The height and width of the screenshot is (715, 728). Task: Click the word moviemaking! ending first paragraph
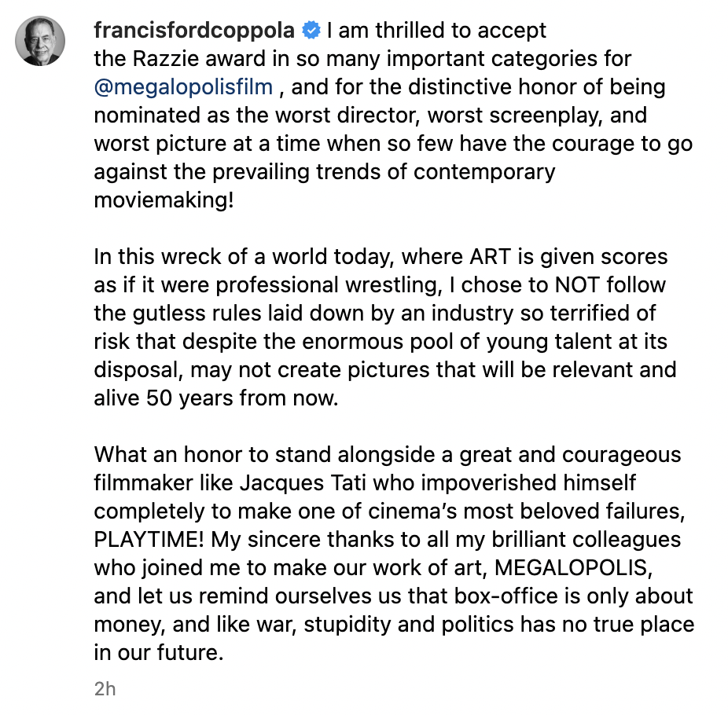point(164,200)
